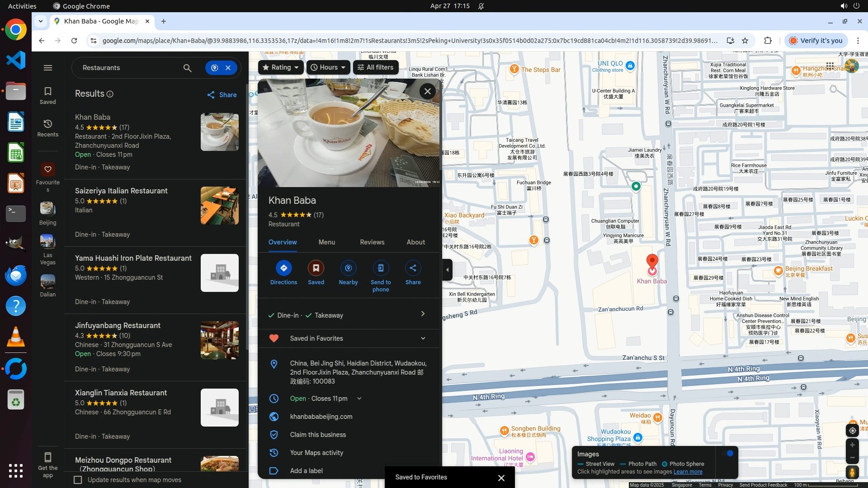Switch to the Reviews tab
868x488 pixels.
point(372,242)
